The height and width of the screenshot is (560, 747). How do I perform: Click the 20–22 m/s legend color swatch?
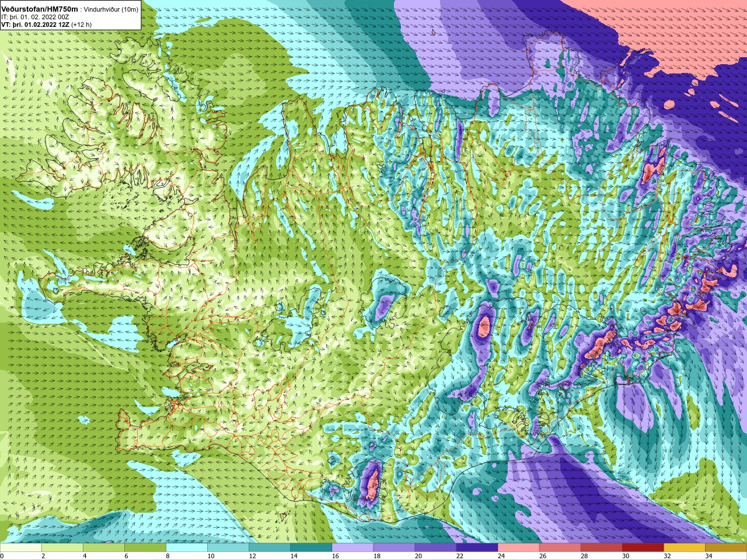435,548
